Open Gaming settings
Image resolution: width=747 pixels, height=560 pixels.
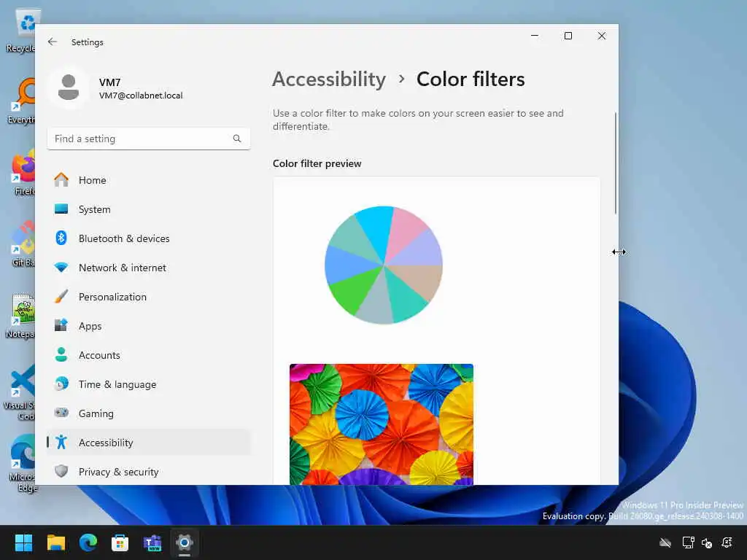[x=149, y=413]
